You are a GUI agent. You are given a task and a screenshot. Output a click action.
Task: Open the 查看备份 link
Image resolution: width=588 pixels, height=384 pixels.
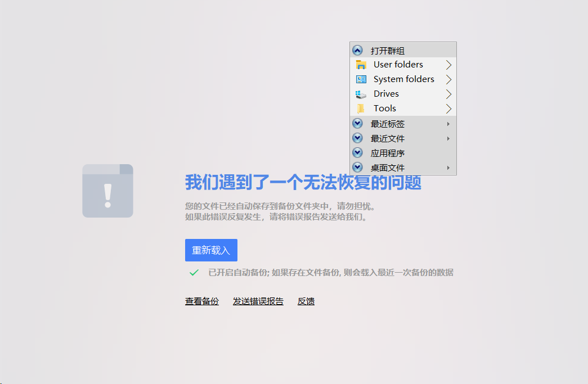[202, 301]
